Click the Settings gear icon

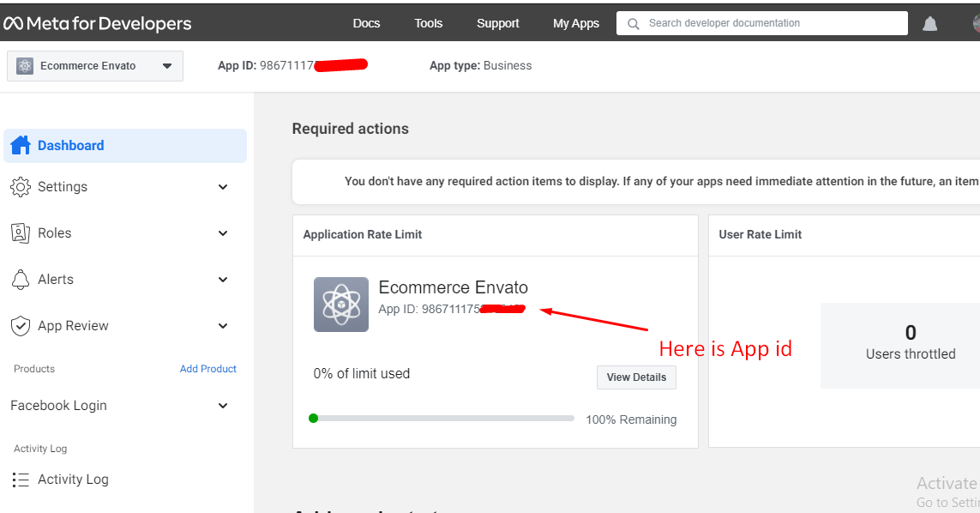click(21, 187)
